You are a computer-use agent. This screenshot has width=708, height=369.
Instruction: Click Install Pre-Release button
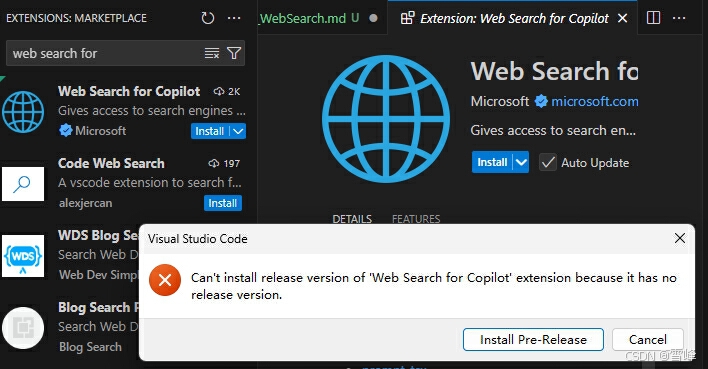click(533, 340)
